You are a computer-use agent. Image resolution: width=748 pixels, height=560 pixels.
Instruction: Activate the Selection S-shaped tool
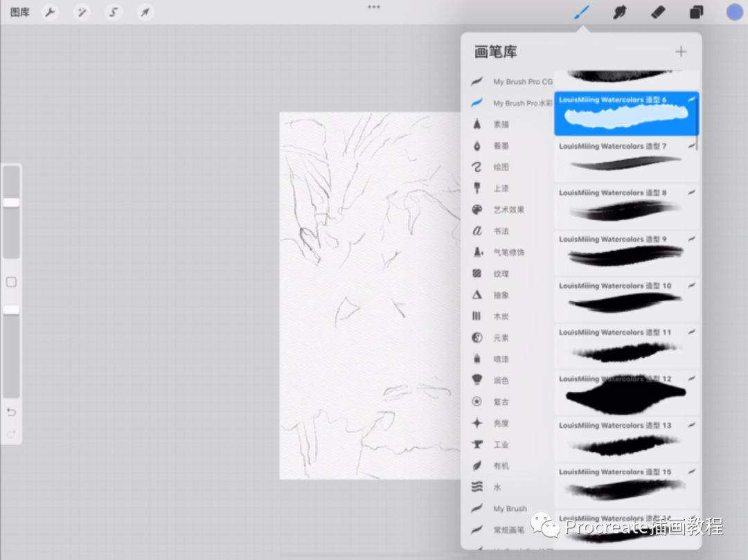(x=113, y=12)
